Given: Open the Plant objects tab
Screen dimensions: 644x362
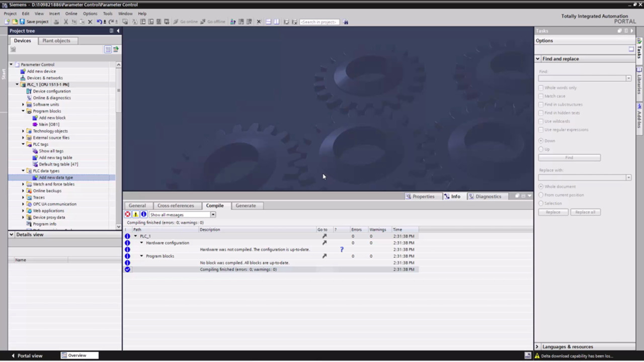Looking at the screenshot, I should (56, 41).
